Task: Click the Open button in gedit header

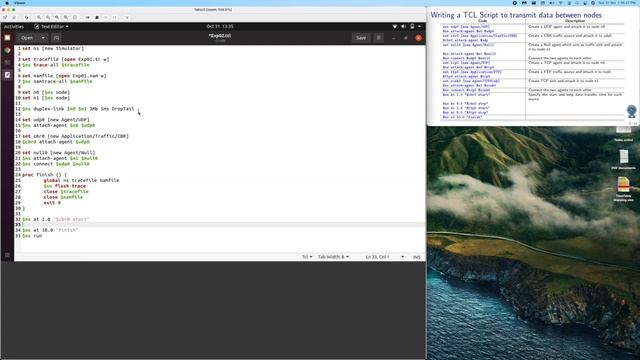Action: [27, 38]
